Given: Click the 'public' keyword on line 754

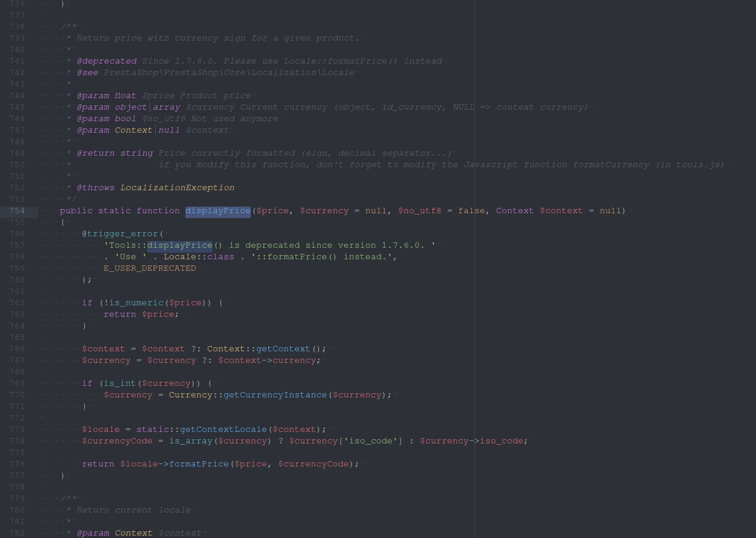Looking at the screenshot, I should coord(76,211).
